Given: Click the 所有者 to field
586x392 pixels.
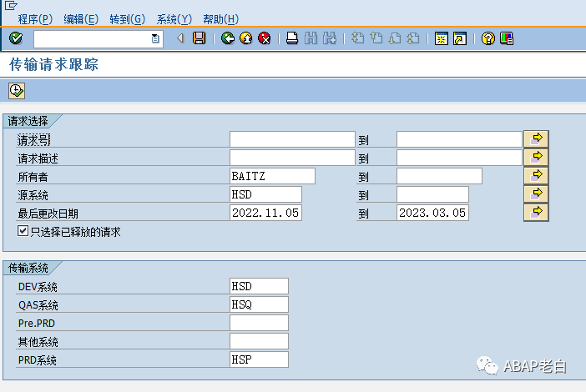Looking at the screenshot, I should click(x=439, y=176).
